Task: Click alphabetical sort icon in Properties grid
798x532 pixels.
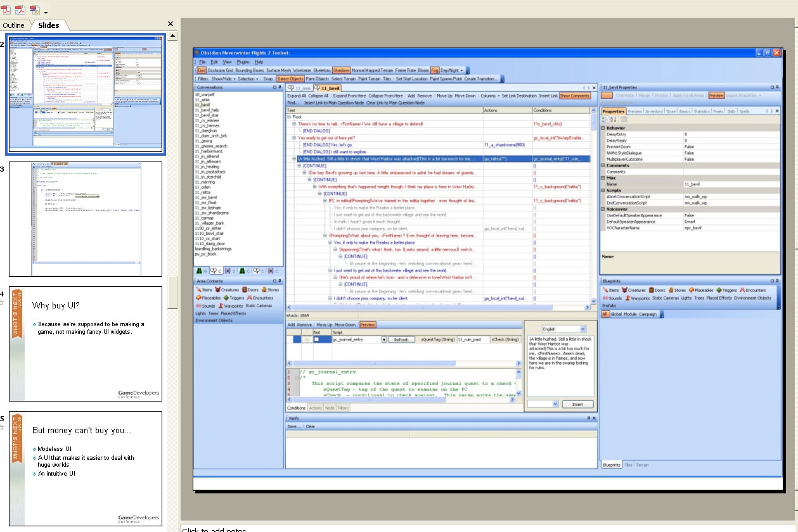Action: 613,119
